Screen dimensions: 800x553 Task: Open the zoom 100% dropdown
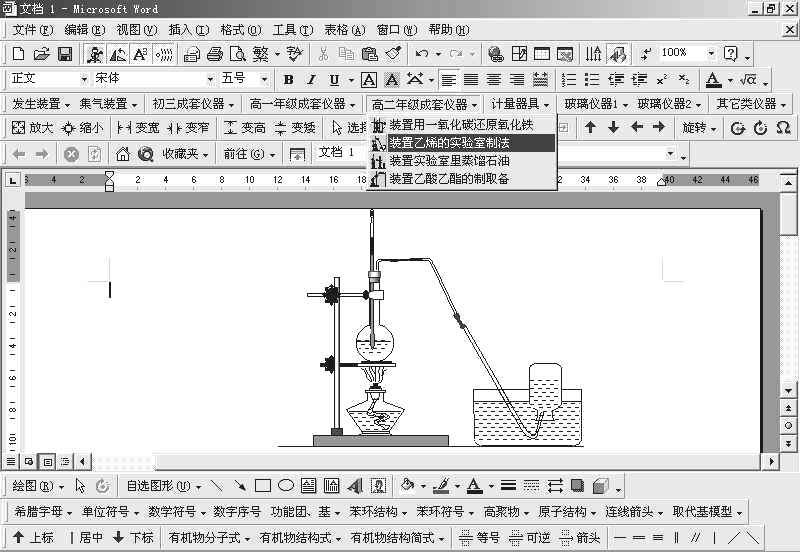pyautogui.click(x=711, y=53)
